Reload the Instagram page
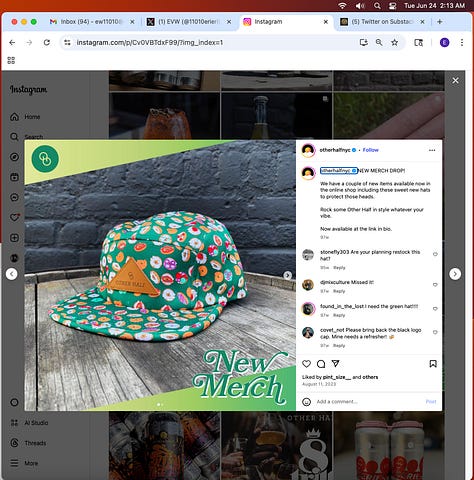Screen dimensions: 474x480 click(47, 43)
